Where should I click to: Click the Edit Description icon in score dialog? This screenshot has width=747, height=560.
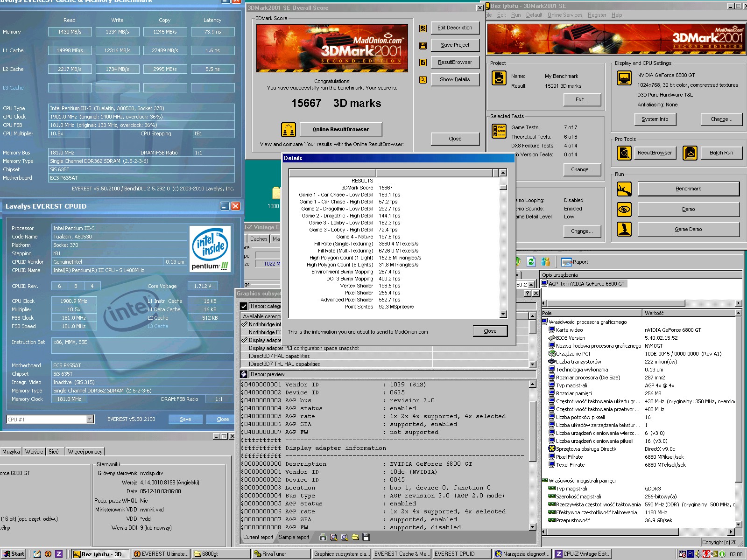(423, 28)
